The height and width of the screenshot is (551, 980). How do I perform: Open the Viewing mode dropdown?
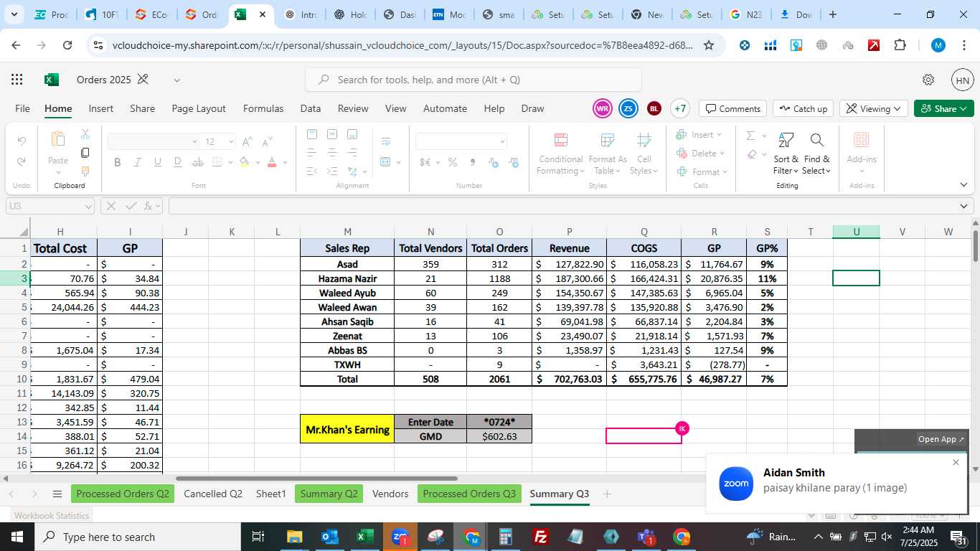(x=873, y=108)
